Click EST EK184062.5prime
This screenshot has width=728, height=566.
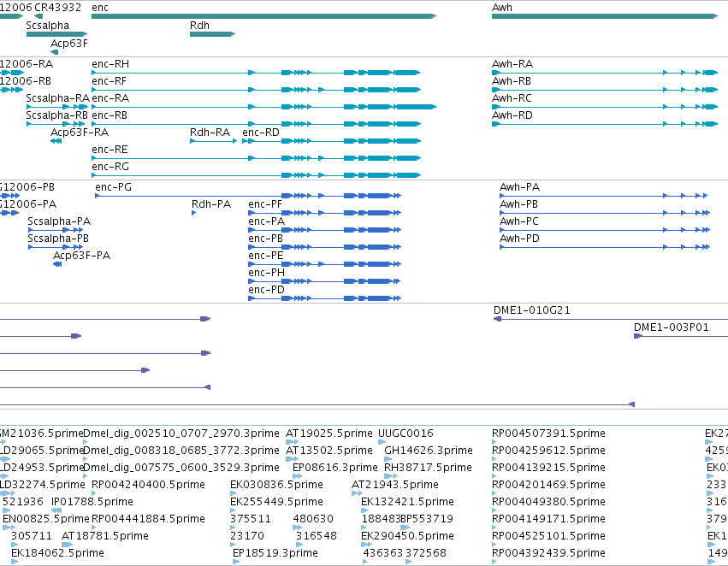coord(57,553)
